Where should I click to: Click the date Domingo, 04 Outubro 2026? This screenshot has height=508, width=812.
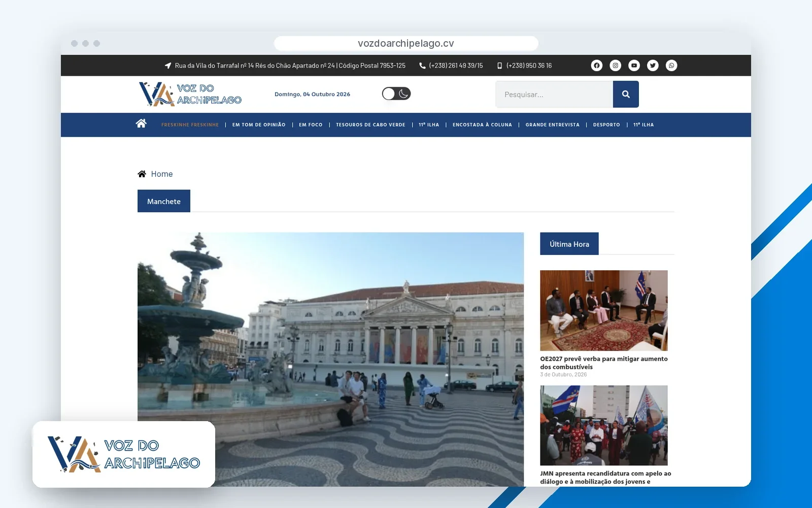pos(312,94)
